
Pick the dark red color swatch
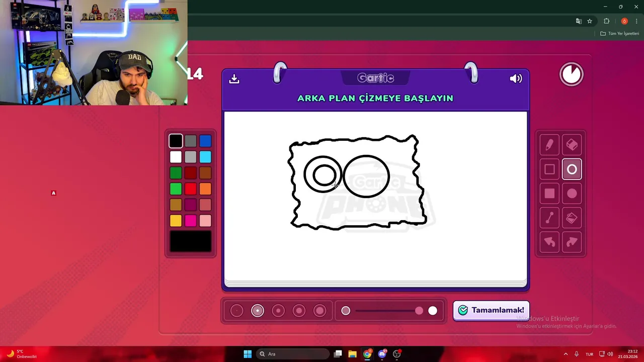pos(190,173)
